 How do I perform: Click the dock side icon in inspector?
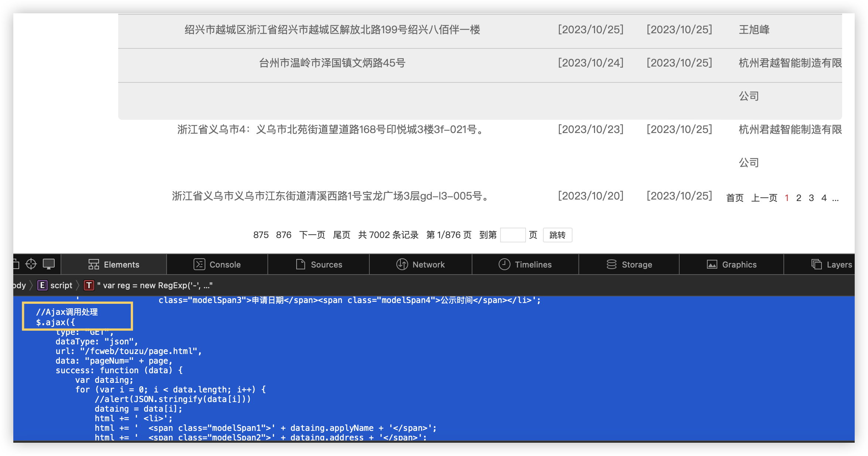(x=16, y=264)
